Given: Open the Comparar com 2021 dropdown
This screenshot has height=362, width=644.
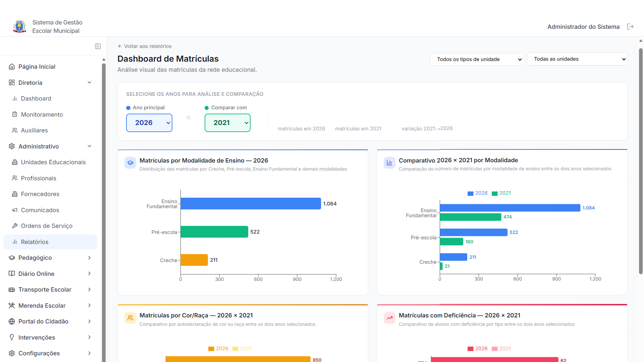Looking at the screenshot, I should [x=227, y=123].
